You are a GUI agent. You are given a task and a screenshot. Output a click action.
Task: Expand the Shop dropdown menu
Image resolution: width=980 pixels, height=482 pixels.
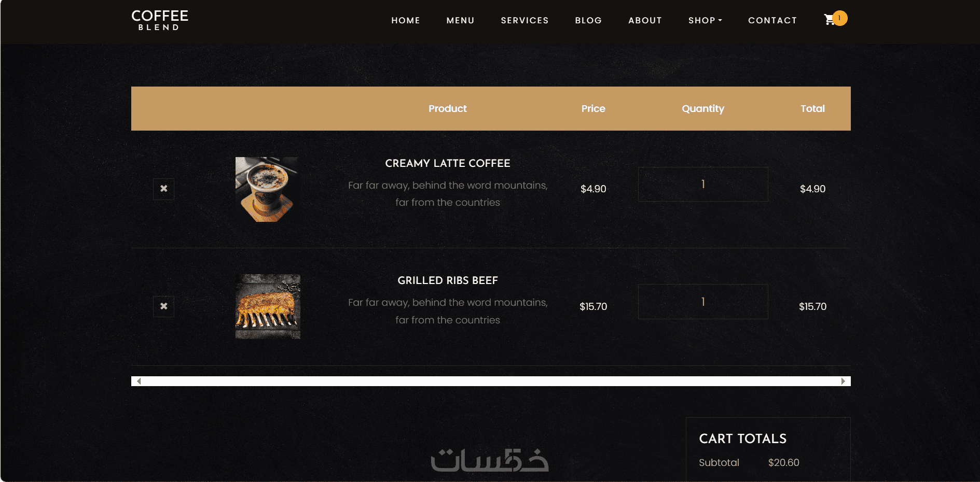705,20
